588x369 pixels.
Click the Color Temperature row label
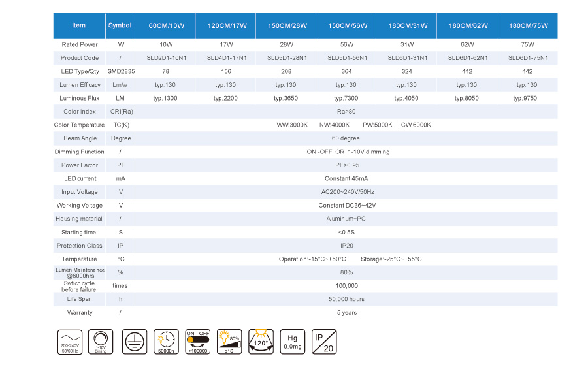click(x=79, y=125)
